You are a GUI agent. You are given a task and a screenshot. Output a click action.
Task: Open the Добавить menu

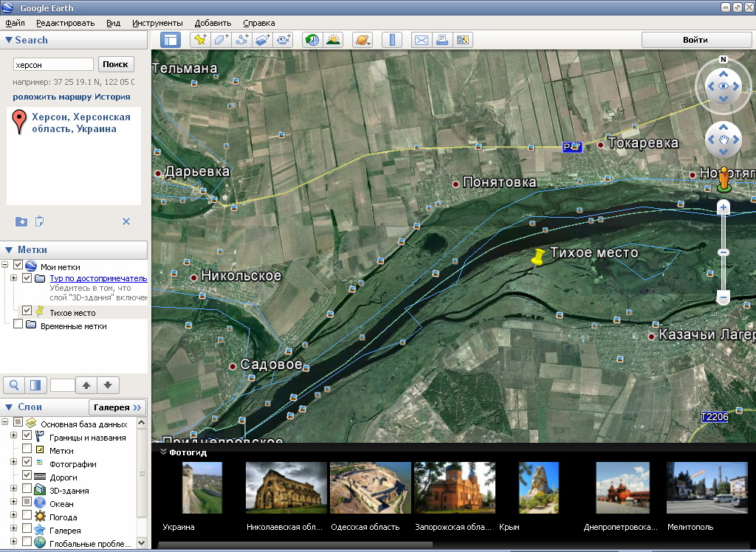213,23
